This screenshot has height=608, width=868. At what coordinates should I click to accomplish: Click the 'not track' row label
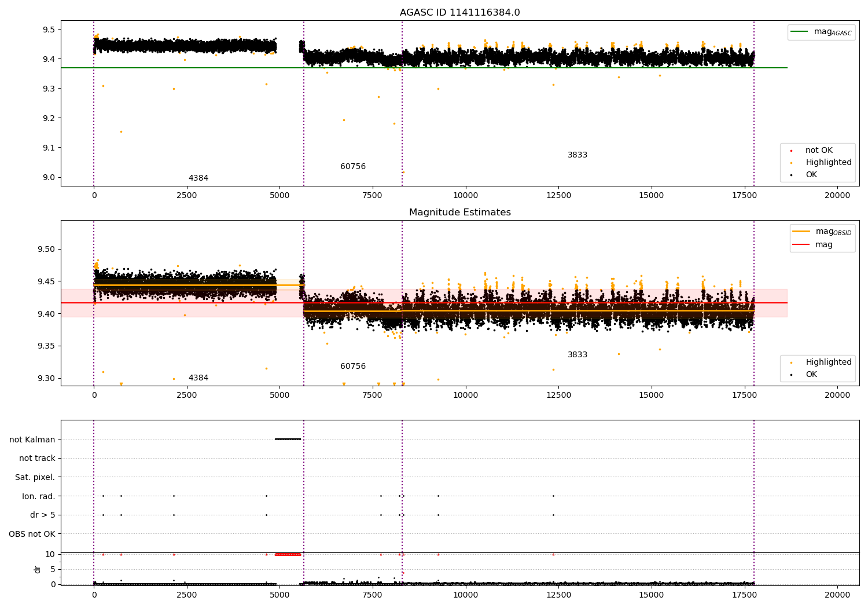37,459
